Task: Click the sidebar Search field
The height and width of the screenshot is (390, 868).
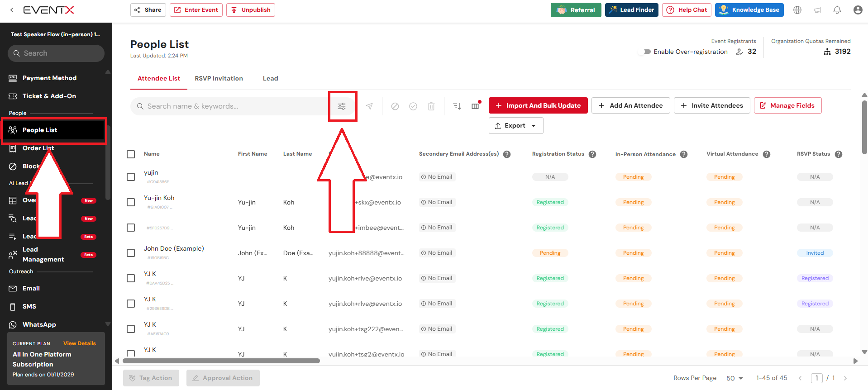Action: [56, 53]
